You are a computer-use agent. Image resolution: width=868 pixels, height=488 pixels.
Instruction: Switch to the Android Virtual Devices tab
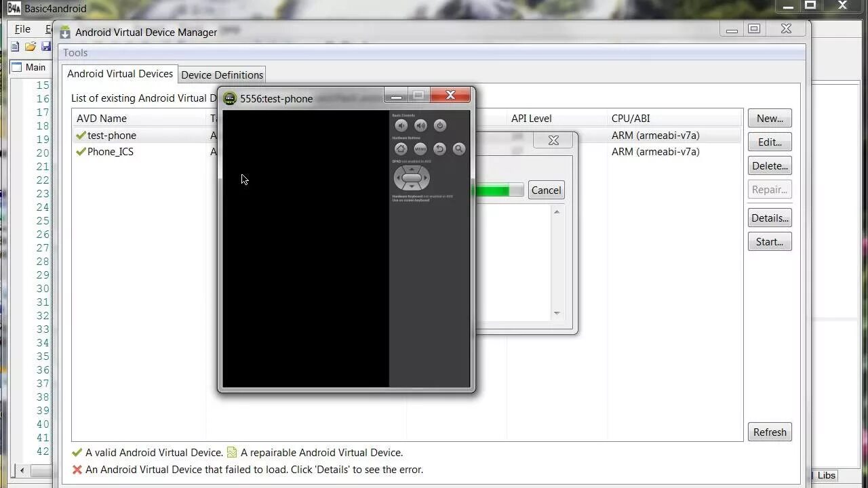120,74
